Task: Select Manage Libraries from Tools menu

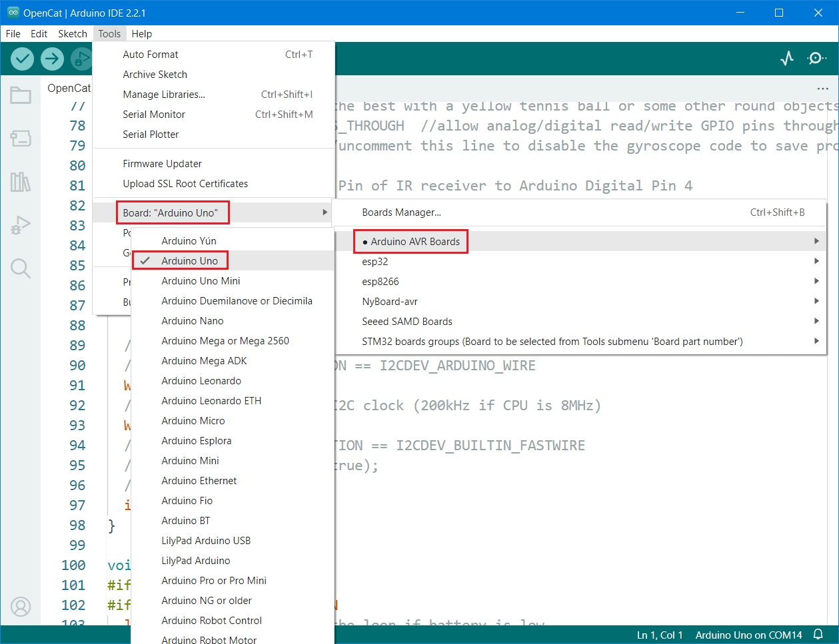Action: tap(164, 95)
